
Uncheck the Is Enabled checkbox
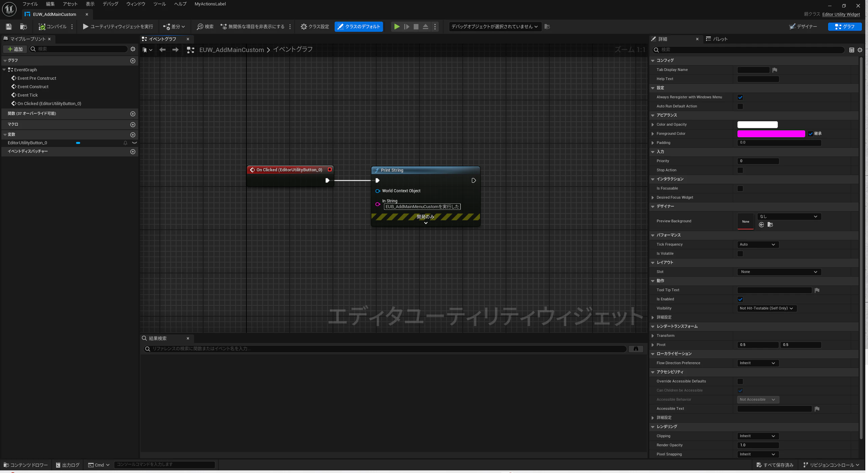(740, 299)
